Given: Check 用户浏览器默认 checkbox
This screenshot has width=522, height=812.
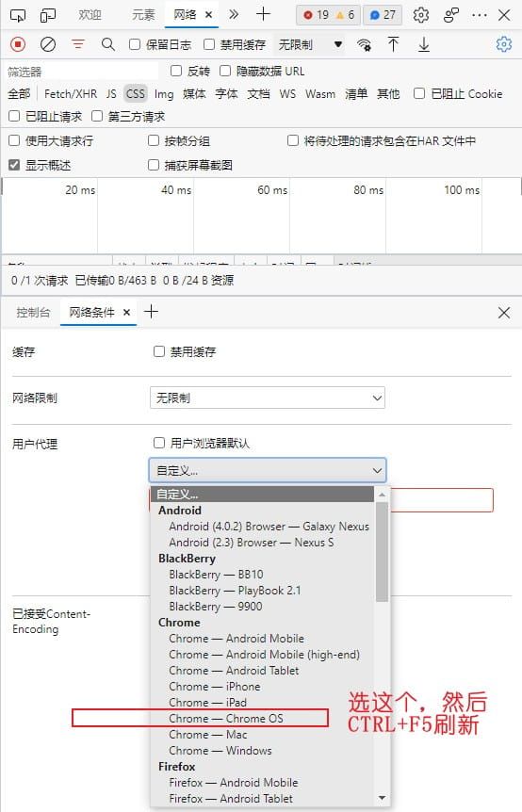Looking at the screenshot, I should [159, 443].
